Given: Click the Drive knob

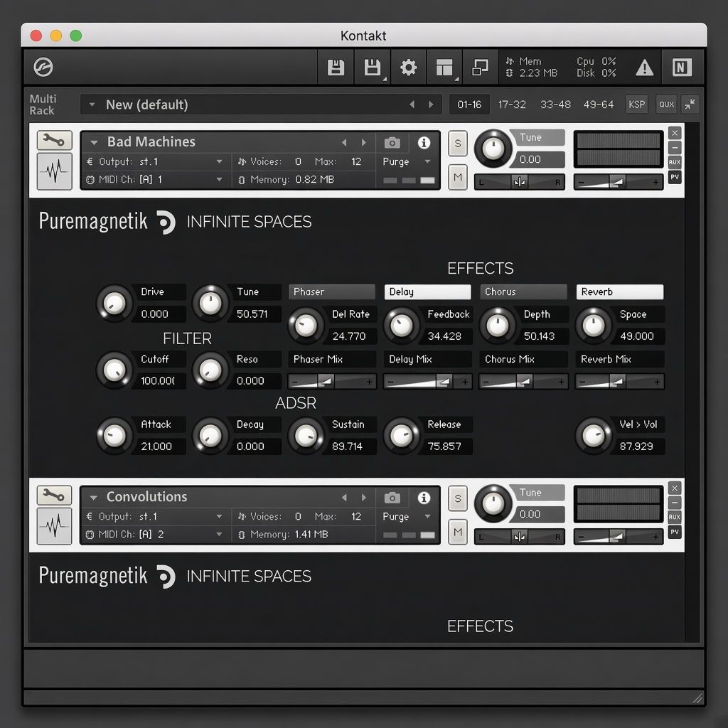Looking at the screenshot, I should point(114,303).
